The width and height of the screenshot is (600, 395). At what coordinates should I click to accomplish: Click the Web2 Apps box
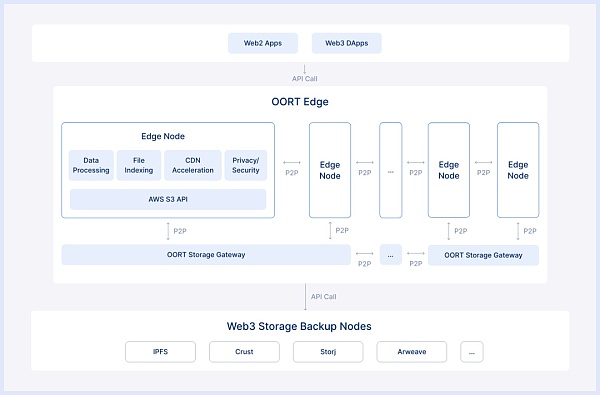coord(263,43)
